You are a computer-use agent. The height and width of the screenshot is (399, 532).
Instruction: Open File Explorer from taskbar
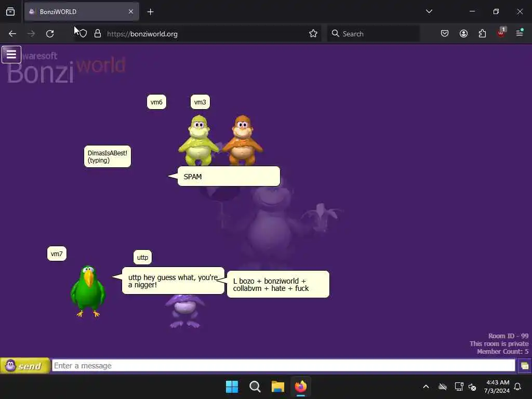278,387
